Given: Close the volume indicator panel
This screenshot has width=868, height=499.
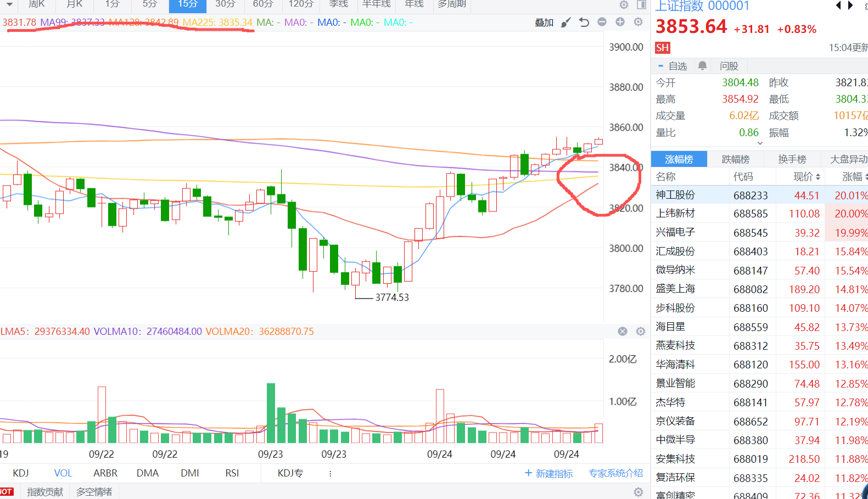Looking at the screenshot, I should click(x=623, y=332).
